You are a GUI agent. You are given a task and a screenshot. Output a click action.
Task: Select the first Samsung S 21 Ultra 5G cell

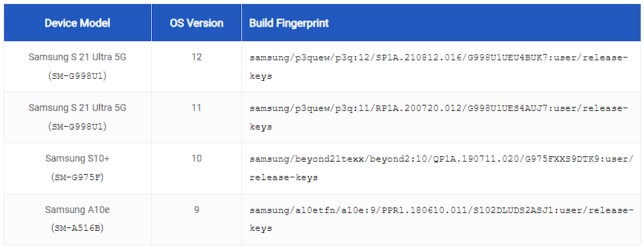click(x=78, y=66)
